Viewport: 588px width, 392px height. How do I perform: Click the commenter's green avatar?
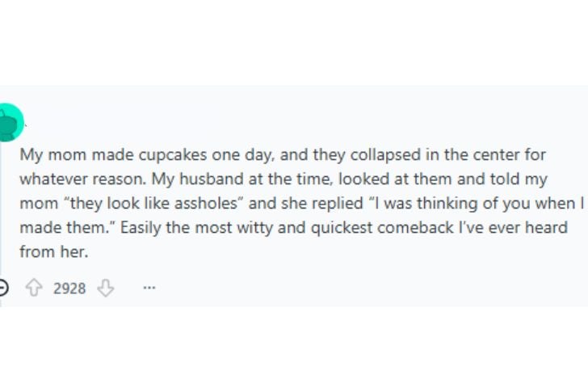(10, 123)
